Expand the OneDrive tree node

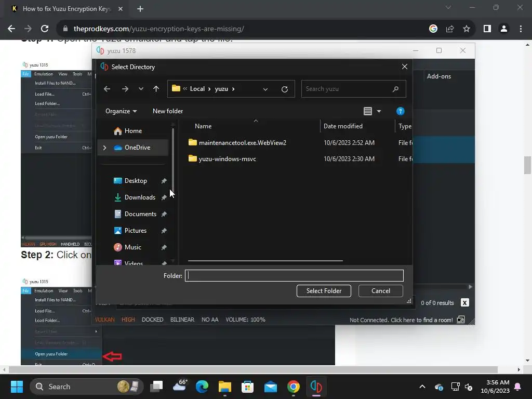point(104,148)
